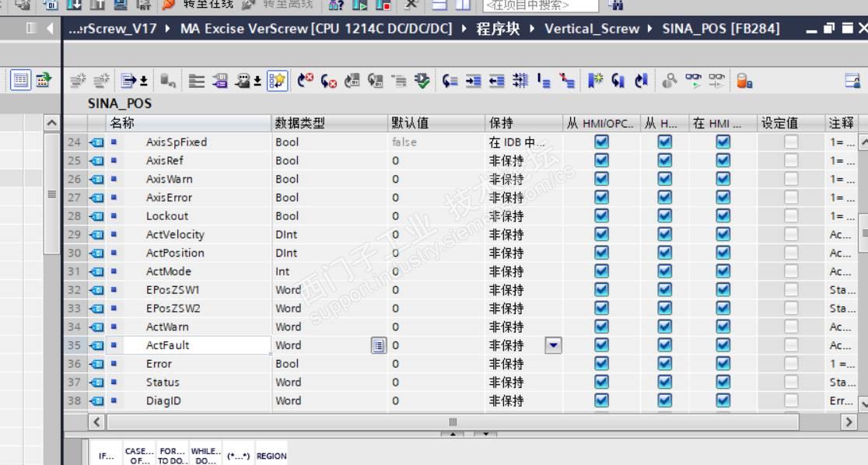The height and width of the screenshot is (465, 868).
Task: Insert IF... instruction from favorites bar
Action: [x=107, y=456]
